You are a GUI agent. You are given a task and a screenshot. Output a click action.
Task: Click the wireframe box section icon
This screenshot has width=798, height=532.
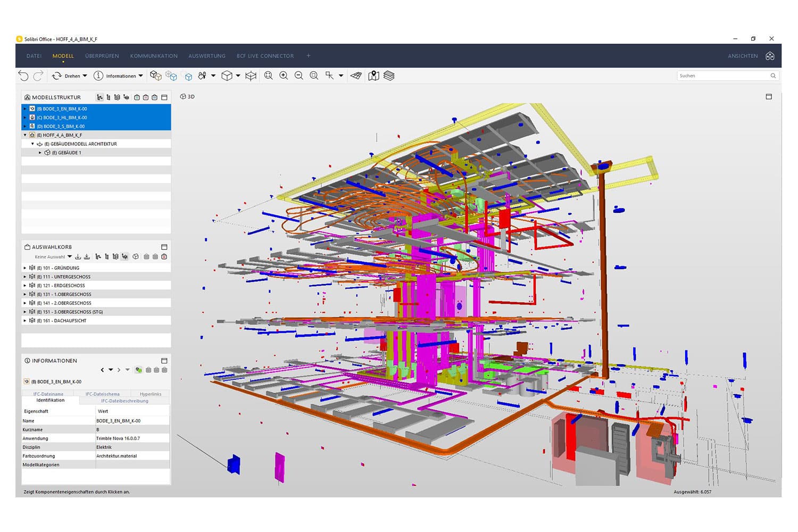click(x=251, y=76)
